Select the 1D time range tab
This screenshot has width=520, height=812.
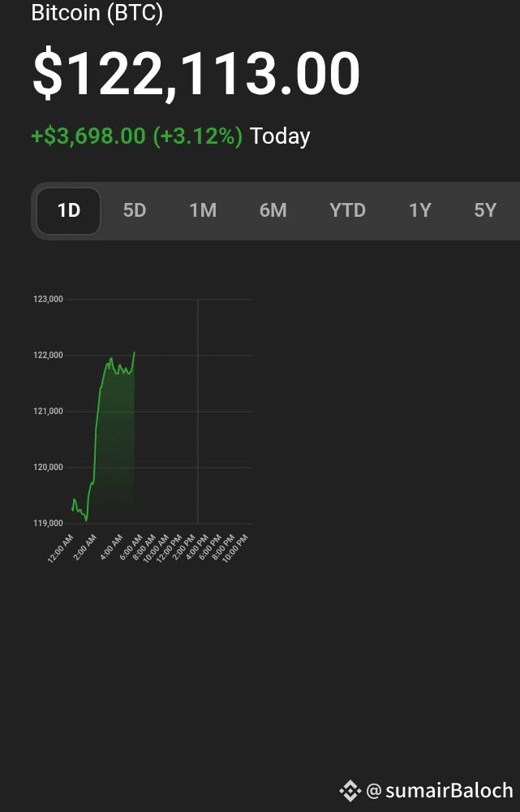pyautogui.click(x=69, y=211)
